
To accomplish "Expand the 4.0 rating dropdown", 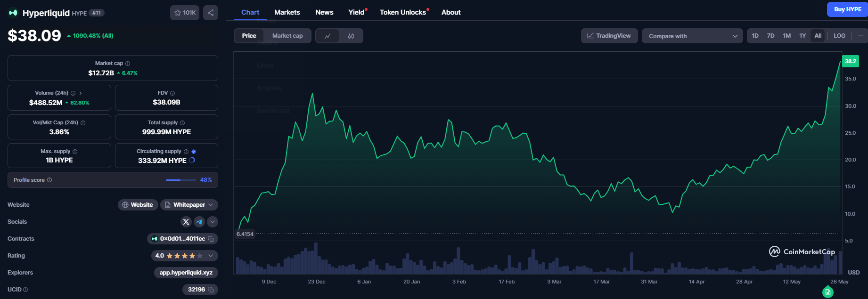I will (x=211, y=256).
